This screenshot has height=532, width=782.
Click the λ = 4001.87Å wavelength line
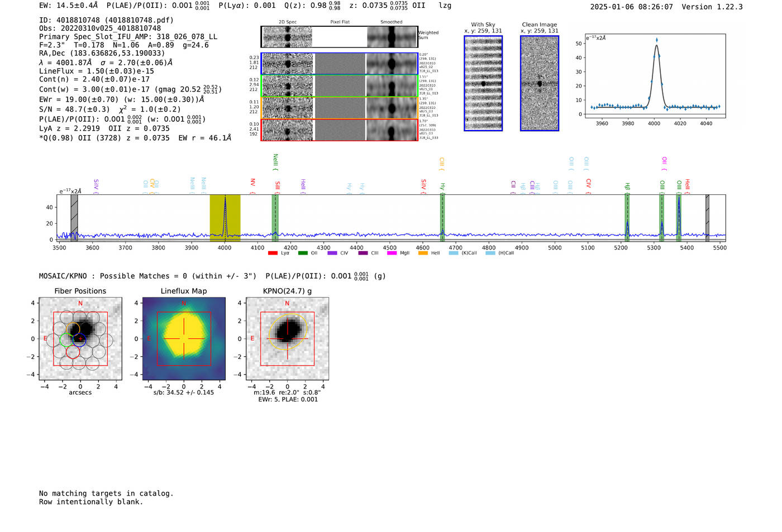pos(106,63)
